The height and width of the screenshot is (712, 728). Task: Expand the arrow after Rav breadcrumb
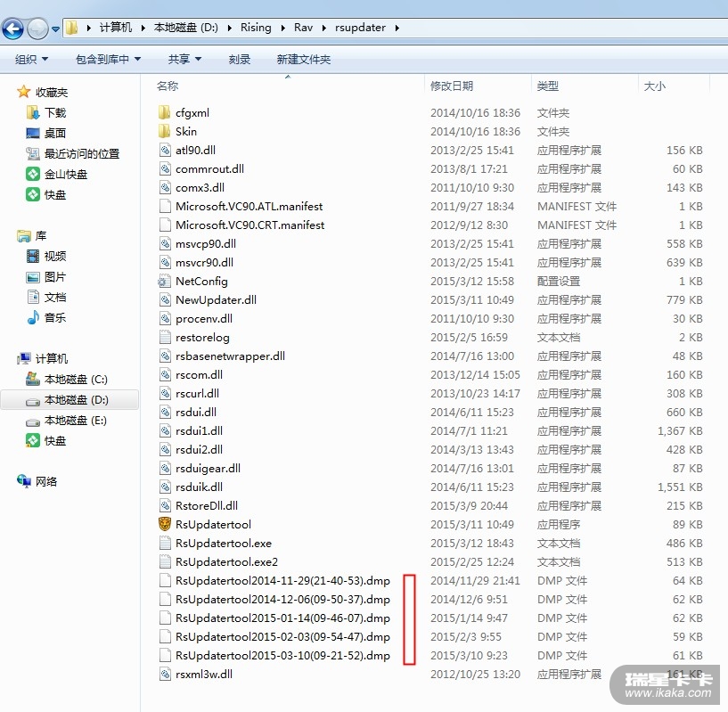(x=324, y=28)
